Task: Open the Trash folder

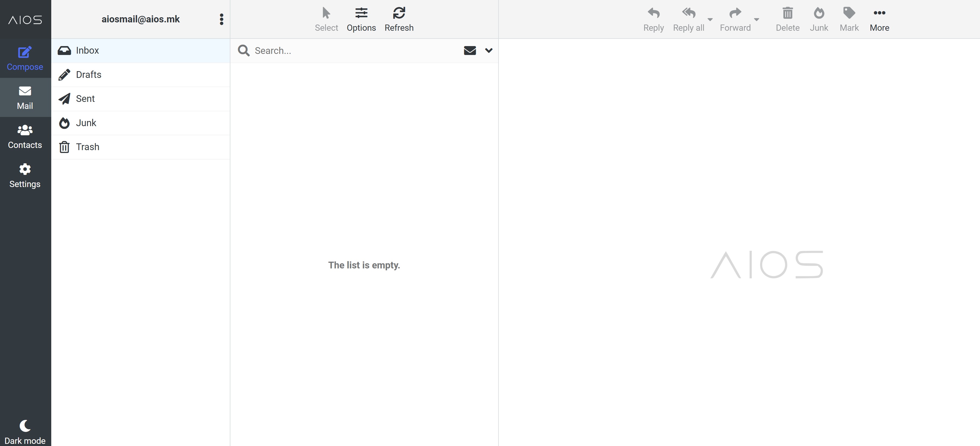Action: 87,147
